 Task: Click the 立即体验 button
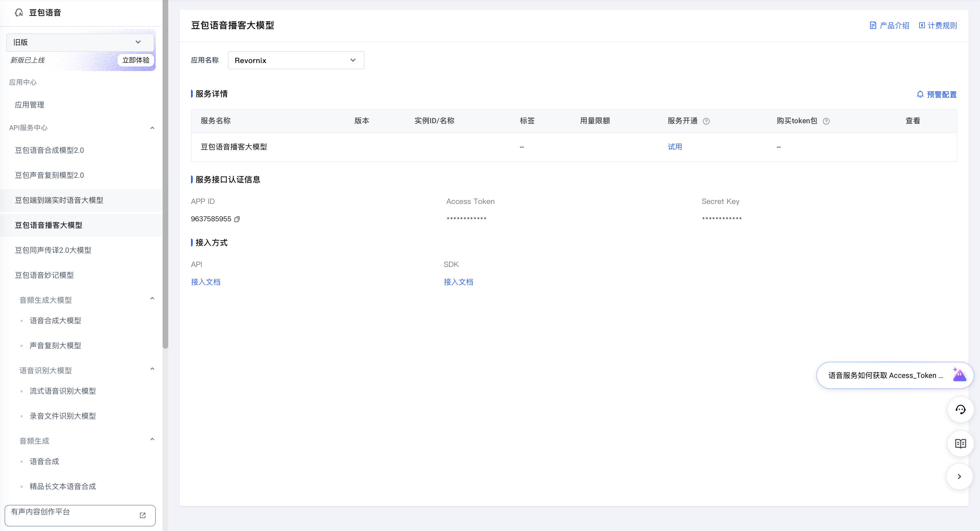click(x=136, y=60)
